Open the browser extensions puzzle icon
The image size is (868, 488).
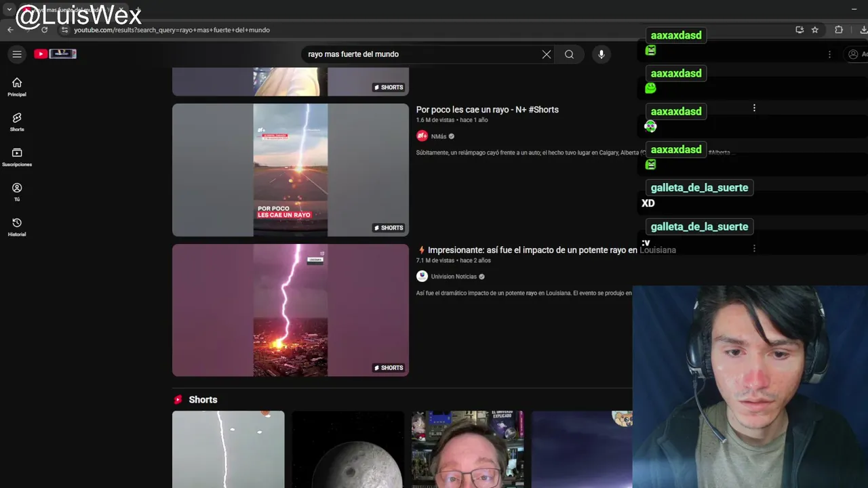pyautogui.click(x=839, y=30)
